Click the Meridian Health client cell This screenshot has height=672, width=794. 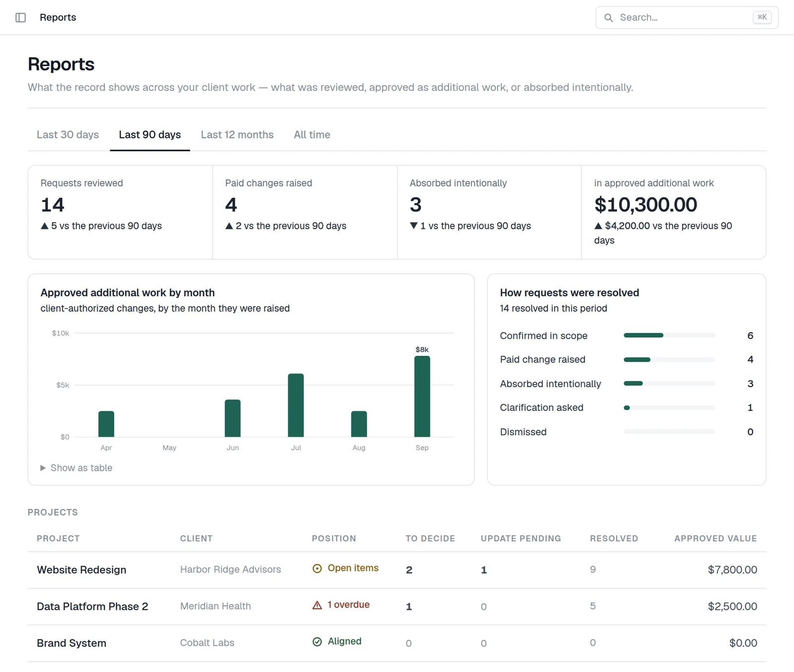click(x=215, y=606)
